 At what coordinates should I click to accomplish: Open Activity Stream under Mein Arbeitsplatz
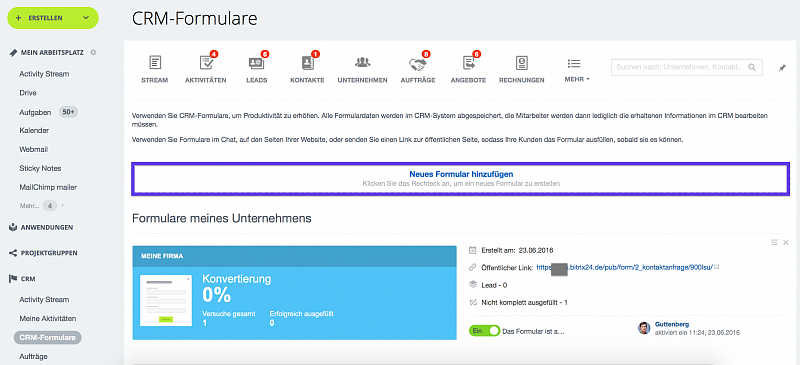[x=44, y=74]
